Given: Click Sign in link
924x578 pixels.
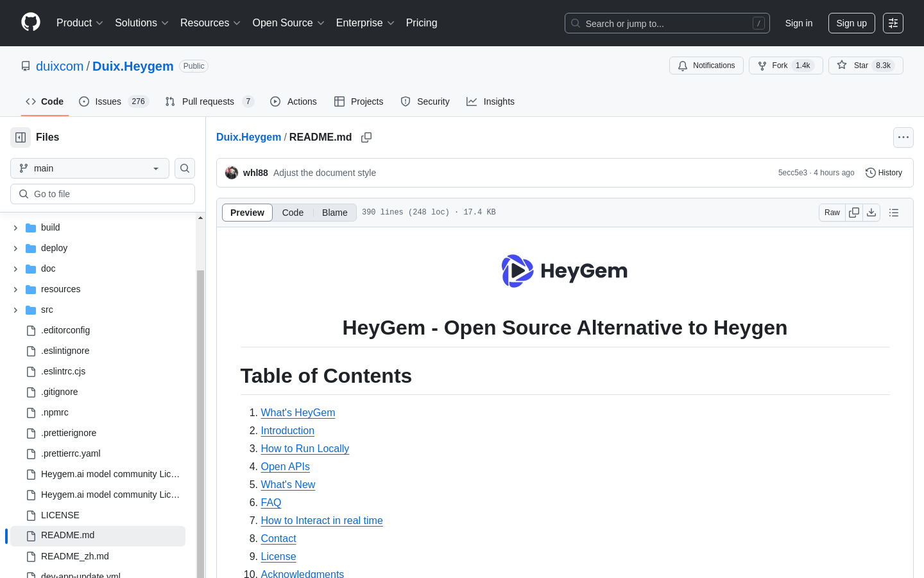Looking at the screenshot, I should [x=799, y=23].
